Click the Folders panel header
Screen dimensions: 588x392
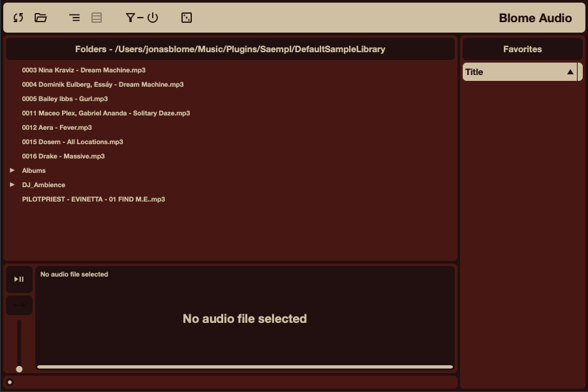click(x=230, y=49)
